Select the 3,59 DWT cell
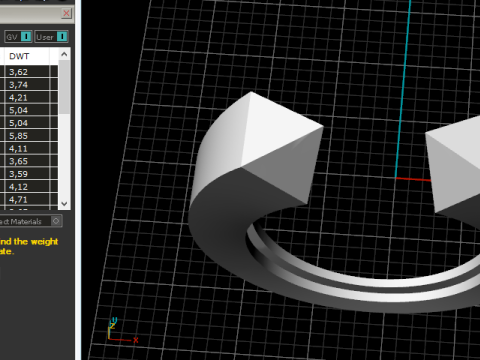The height and width of the screenshot is (360, 480). [x=27, y=174]
